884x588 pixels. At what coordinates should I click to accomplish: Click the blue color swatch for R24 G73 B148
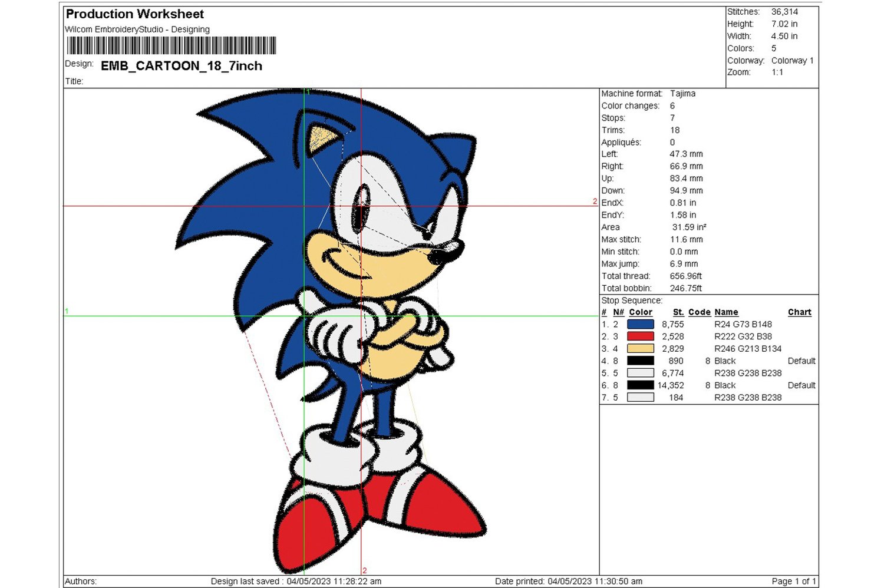[x=641, y=324]
